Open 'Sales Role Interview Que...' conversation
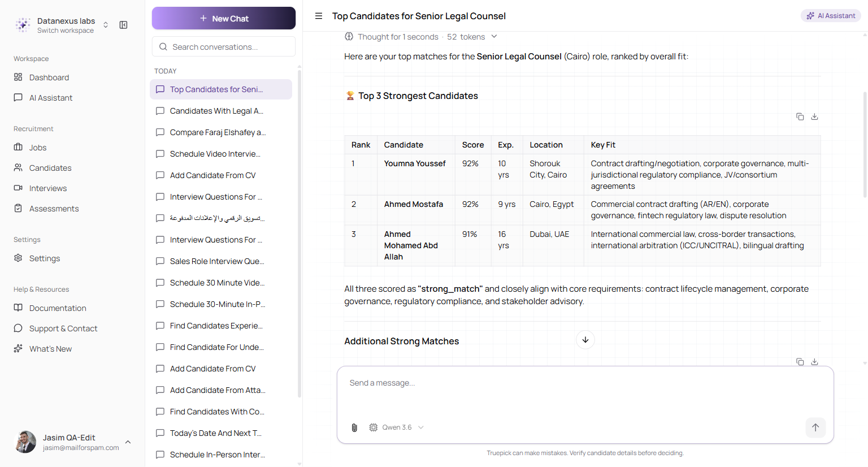The width and height of the screenshot is (868, 467). (221, 261)
